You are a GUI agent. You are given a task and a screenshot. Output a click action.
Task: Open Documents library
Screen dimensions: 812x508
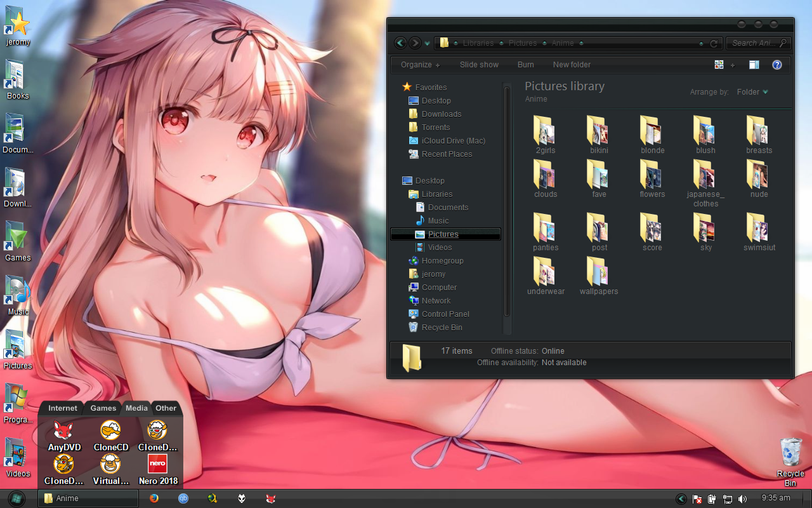[442, 207]
